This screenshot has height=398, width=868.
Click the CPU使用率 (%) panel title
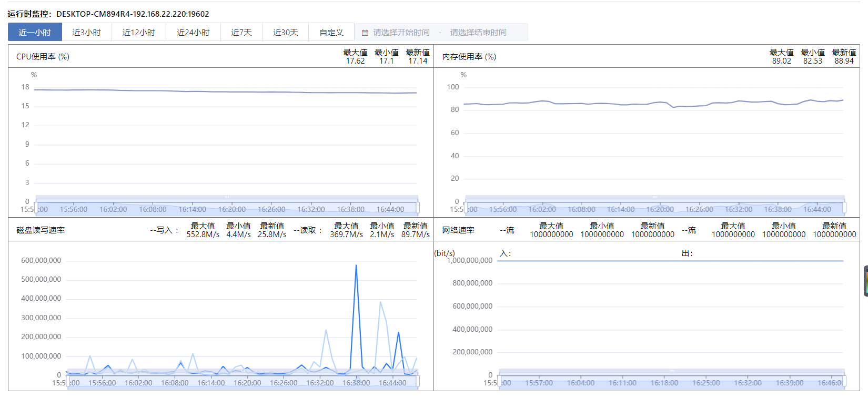(43, 57)
